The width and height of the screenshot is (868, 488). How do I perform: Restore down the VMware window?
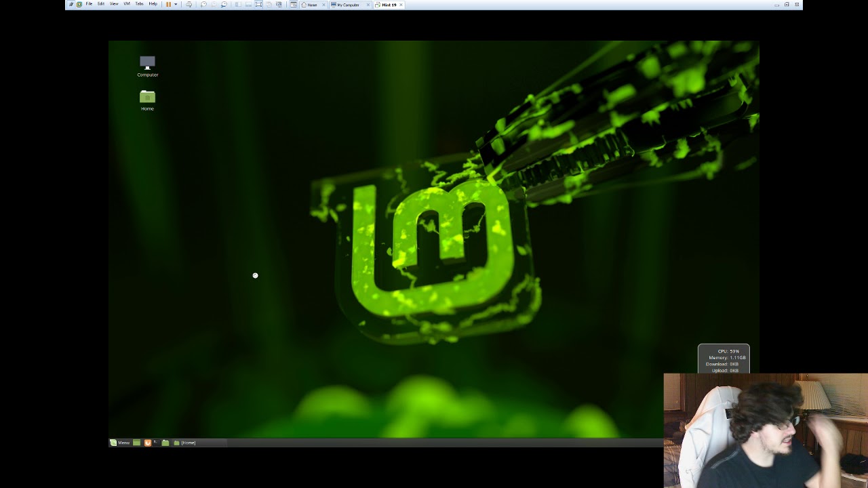(787, 5)
